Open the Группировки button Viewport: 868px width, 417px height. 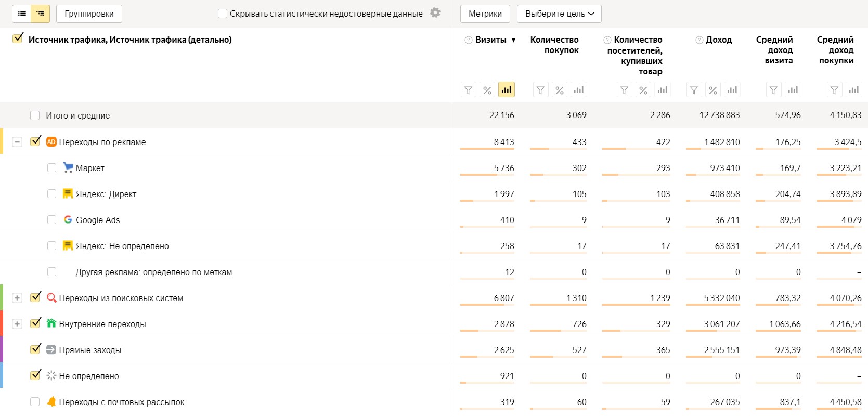click(89, 14)
